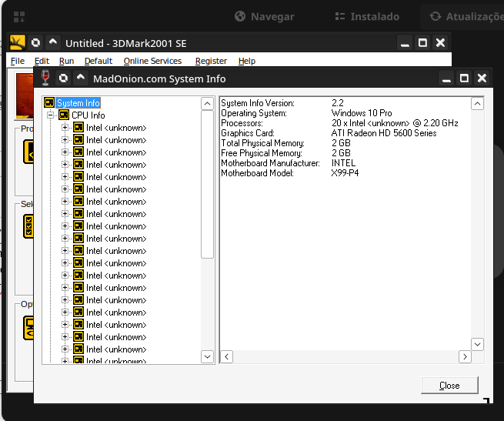Click the 'Graphics Card:' label

click(248, 133)
